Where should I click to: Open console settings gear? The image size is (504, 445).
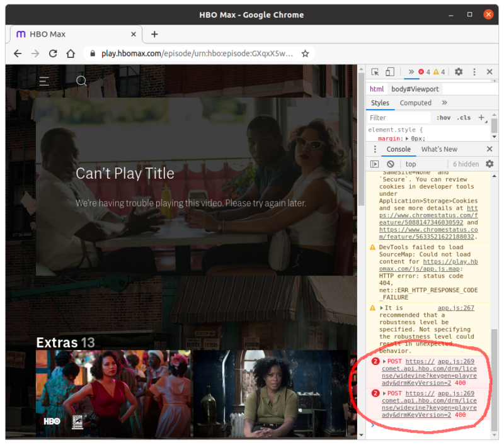489,164
